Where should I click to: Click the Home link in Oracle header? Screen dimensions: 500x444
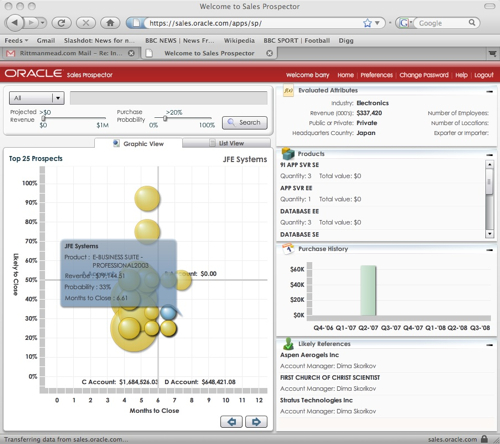(345, 75)
